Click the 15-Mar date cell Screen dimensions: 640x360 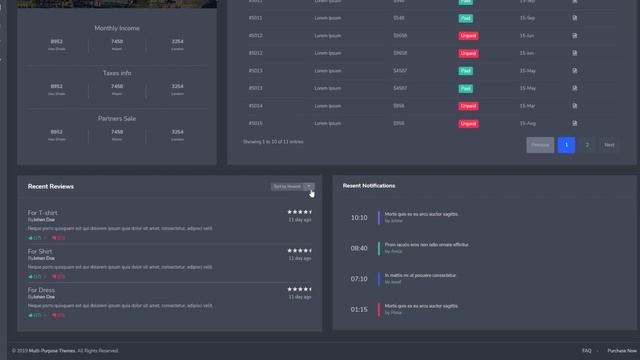(x=527, y=106)
